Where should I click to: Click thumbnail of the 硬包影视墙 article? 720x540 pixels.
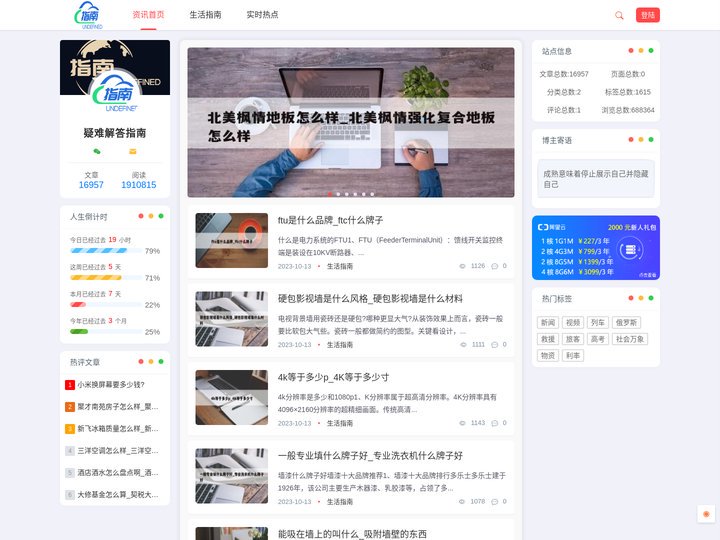pyautogui.click(x=231, y=319)
